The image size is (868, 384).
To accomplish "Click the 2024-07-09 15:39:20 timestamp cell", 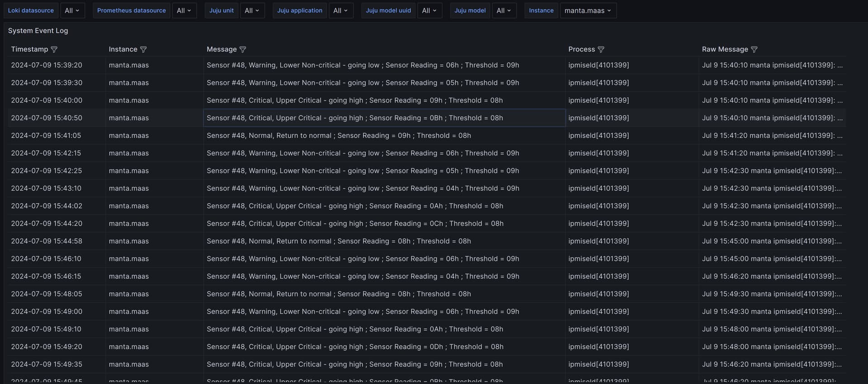I will [47, 65].
